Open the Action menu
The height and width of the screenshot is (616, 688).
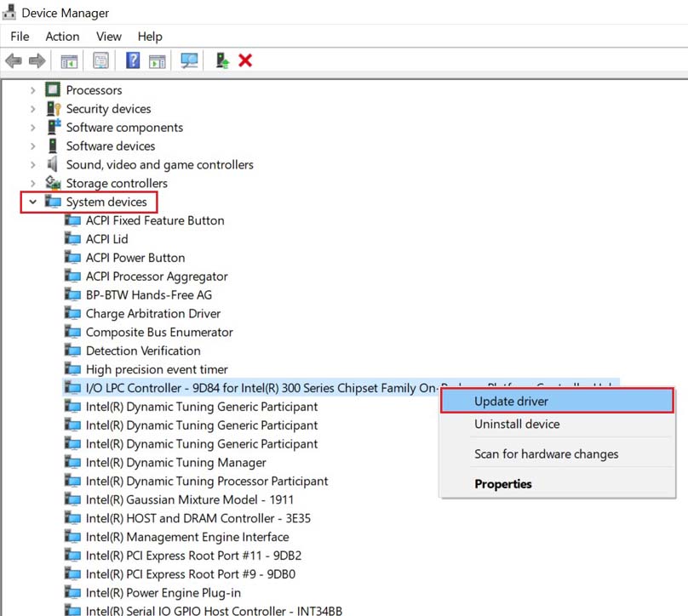point(62,37)
